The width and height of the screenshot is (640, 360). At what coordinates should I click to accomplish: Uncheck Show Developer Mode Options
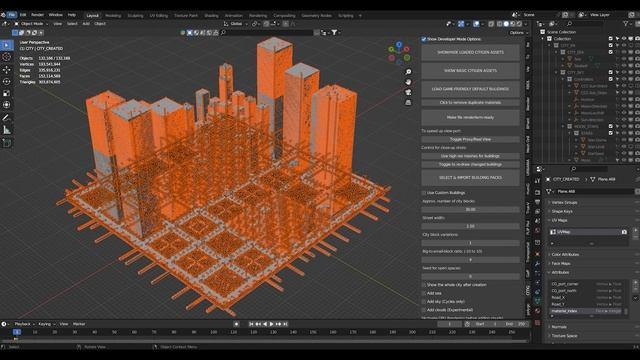point(424,39)
